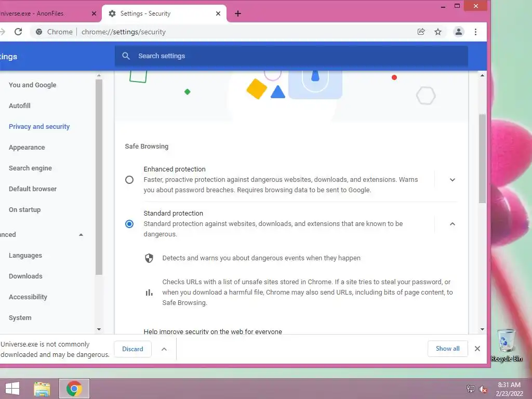Image resolution: width=532 pixels, height=399 pixels.
Task: Select the Enhanced protection radio button
Action: 129,180
